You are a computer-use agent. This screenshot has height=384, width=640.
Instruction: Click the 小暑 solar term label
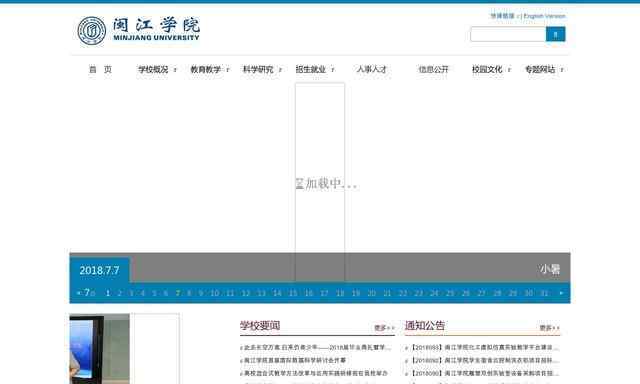pos(550,269)
